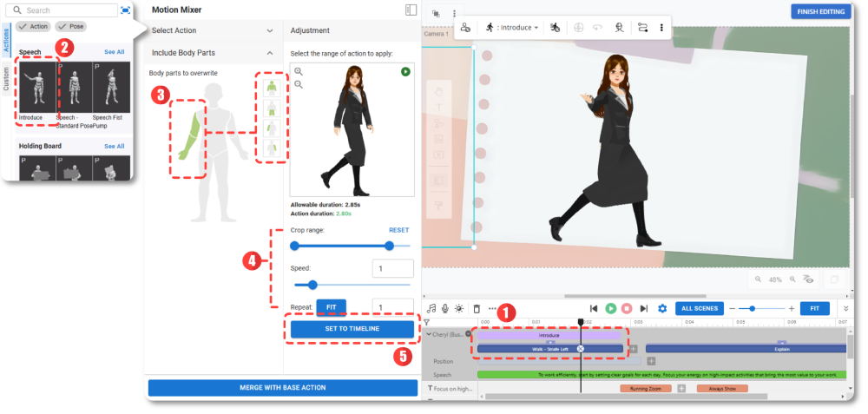Play the action preview in Adjustment

point(405,71)
